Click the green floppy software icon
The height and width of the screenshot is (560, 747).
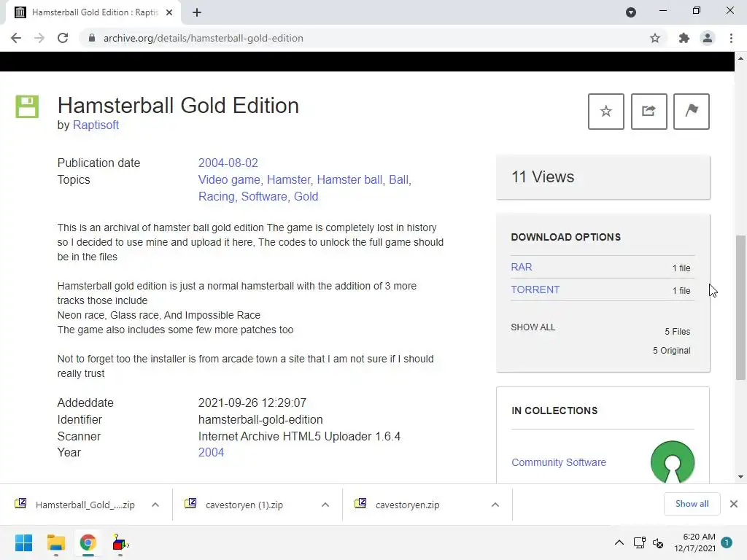(x=27, y=106)
